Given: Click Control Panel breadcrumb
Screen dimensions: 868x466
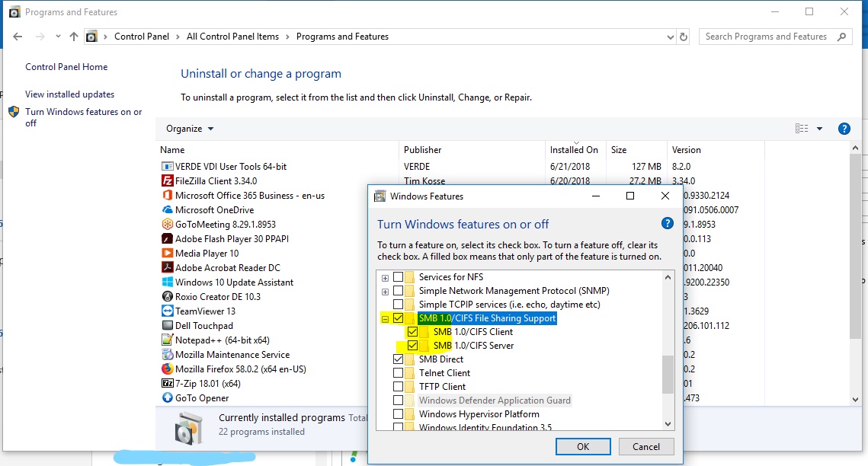Looking at the screenshot, I should pyautogui.click(x=142, y=37).
